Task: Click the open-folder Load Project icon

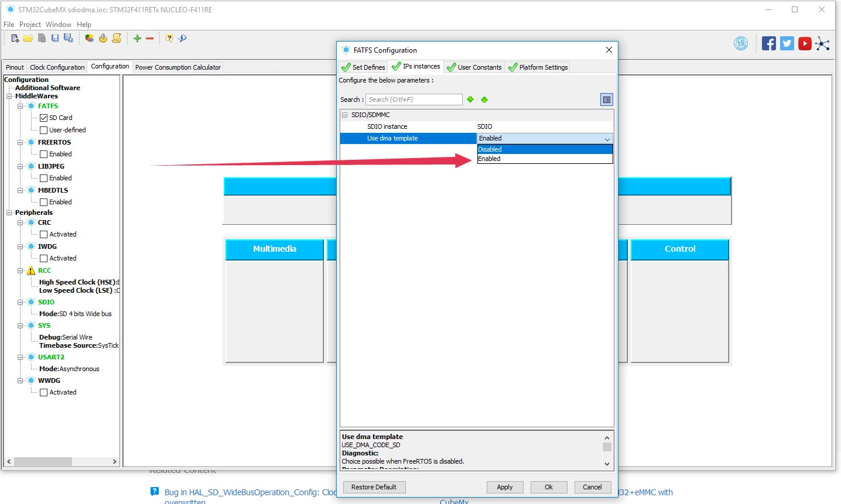Action: click(x=28, y=38)
